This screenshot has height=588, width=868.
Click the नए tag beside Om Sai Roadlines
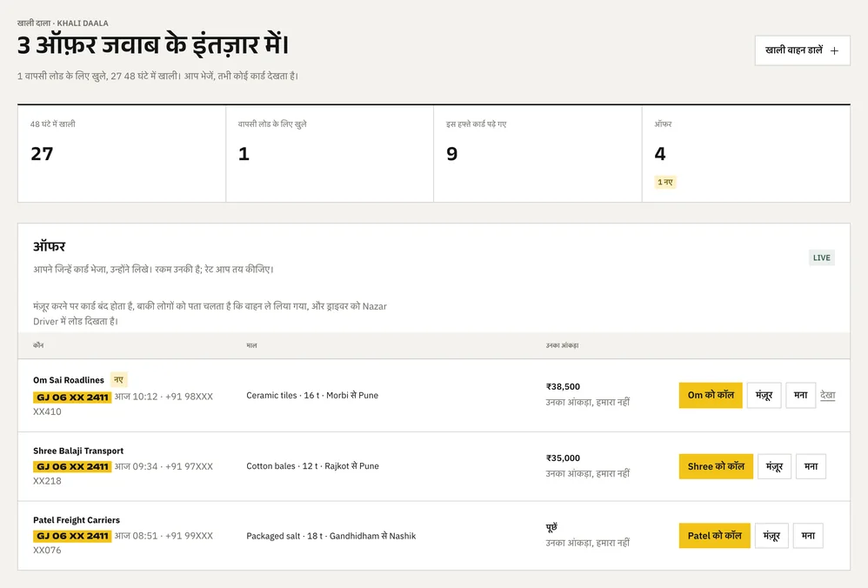(118, 380)
